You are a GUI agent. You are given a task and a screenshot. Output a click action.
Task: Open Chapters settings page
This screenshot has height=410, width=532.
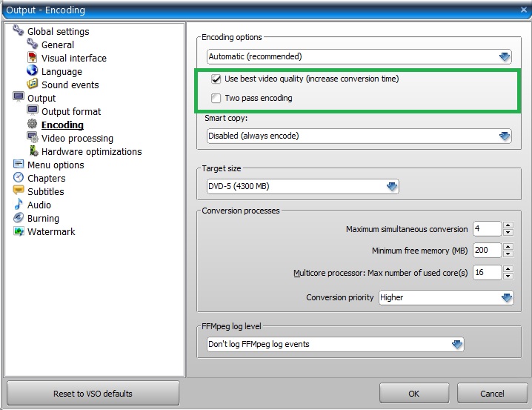[x=47, y=178]
